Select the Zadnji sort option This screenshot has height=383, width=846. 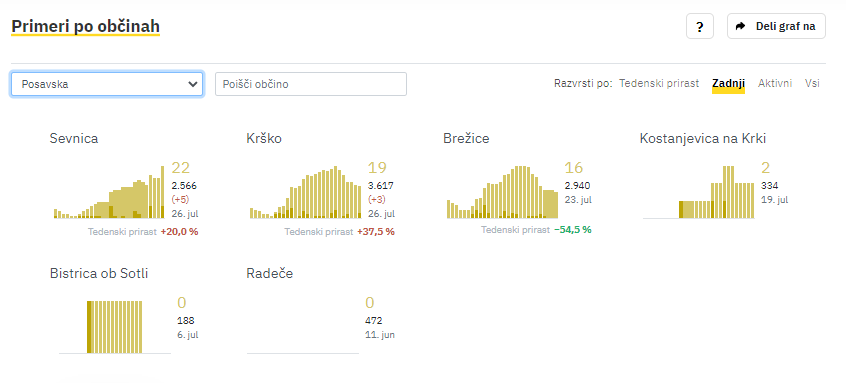point(728,83)
